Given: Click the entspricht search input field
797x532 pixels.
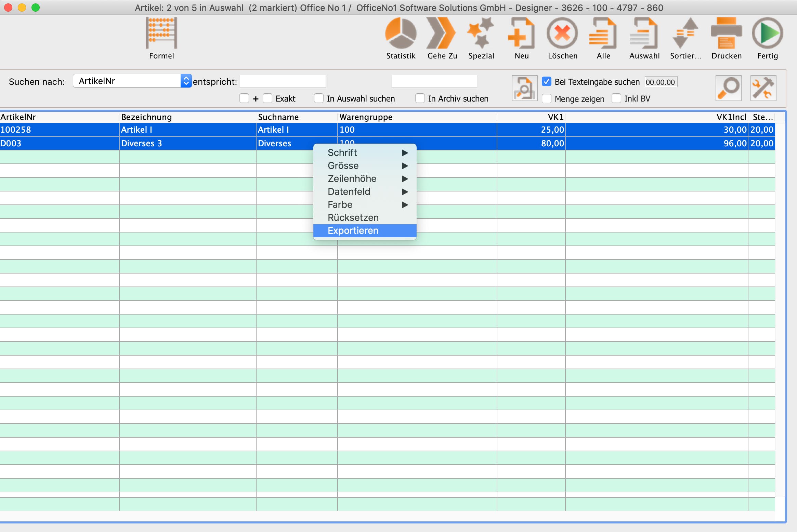Looking at the screenshot, I should [x=283, y=81].
